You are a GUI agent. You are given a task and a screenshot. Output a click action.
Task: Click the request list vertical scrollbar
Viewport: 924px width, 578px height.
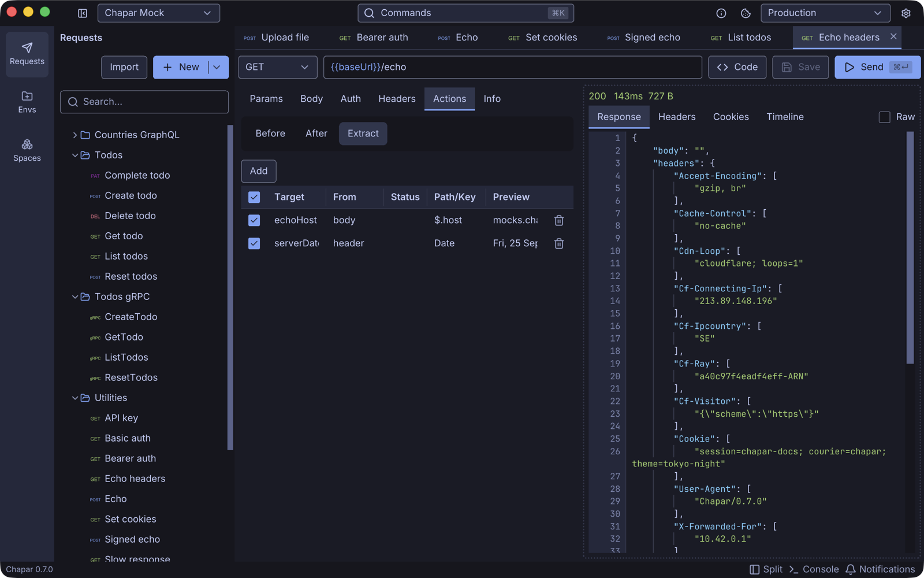[230, 287]
